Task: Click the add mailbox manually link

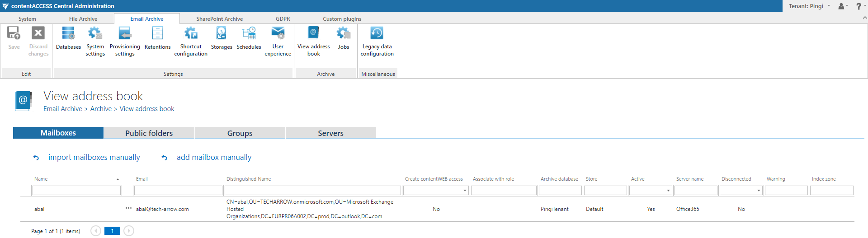Action: pos(214,157)
